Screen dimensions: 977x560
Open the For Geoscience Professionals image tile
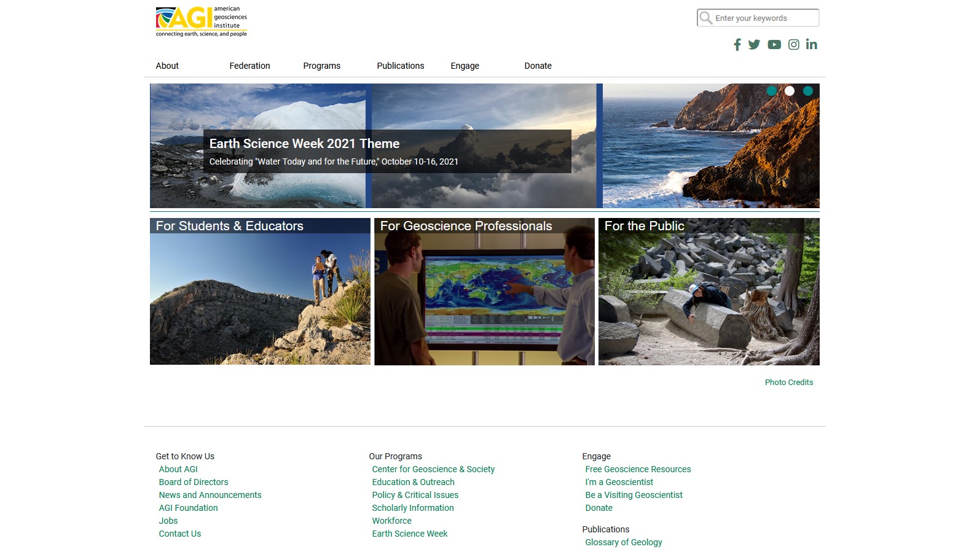coord(484,292)
